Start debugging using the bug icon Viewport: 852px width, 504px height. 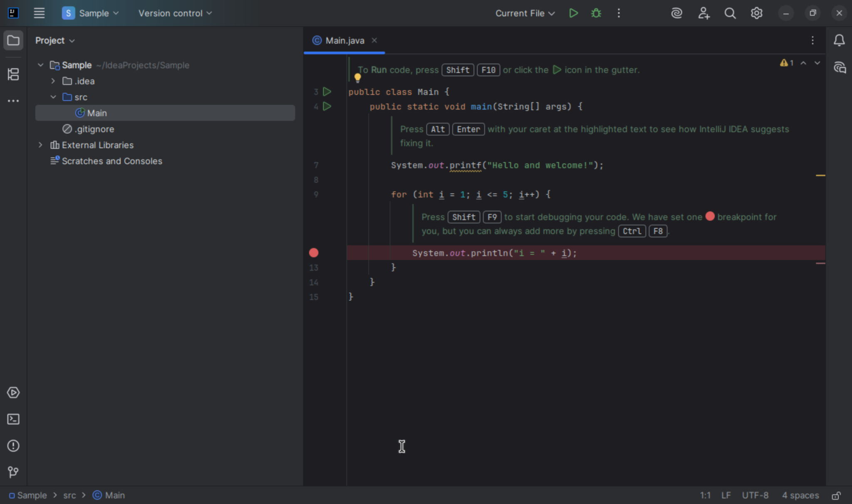pos(596,13)
